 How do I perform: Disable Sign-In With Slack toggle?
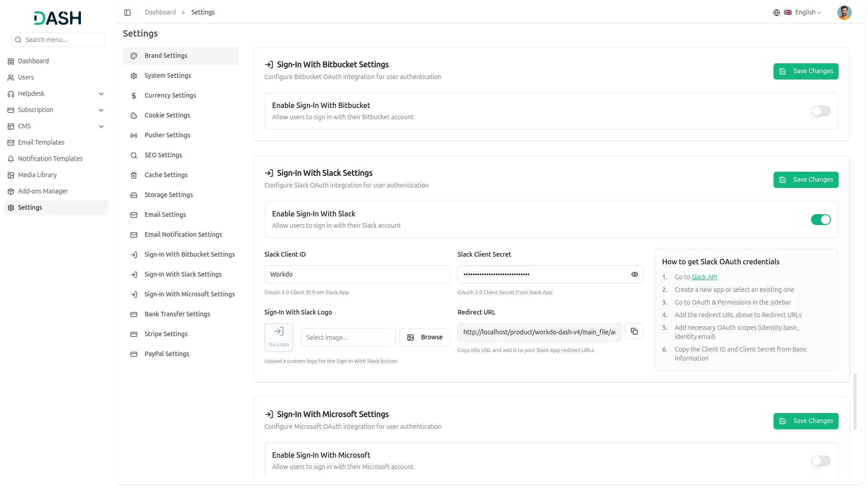pyautogui.click(x=821, y=220)
